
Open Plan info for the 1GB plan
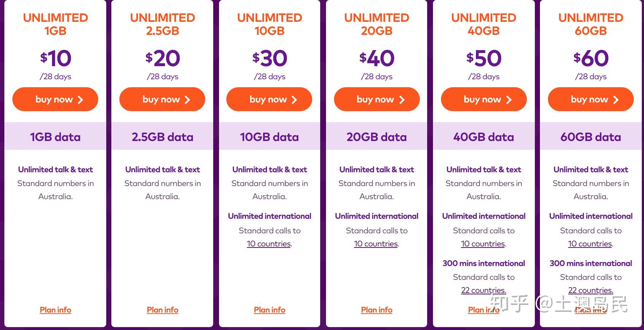55,310
